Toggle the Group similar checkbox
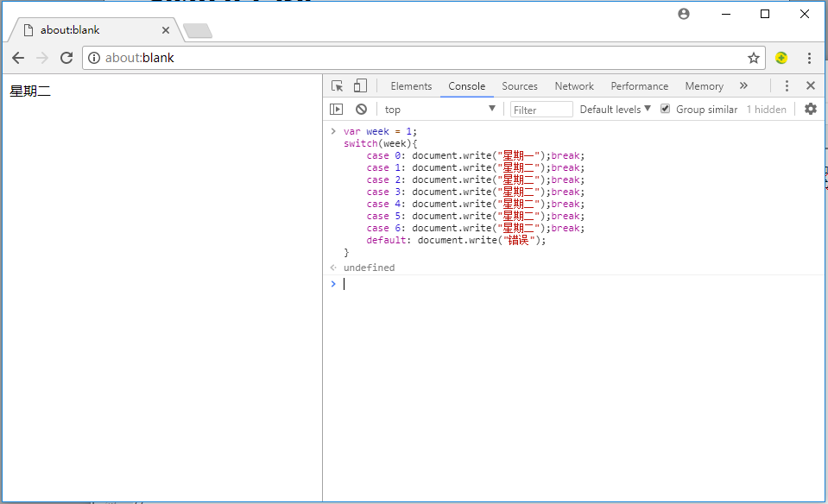Viewport: 828px width, 504px height. 665,109
